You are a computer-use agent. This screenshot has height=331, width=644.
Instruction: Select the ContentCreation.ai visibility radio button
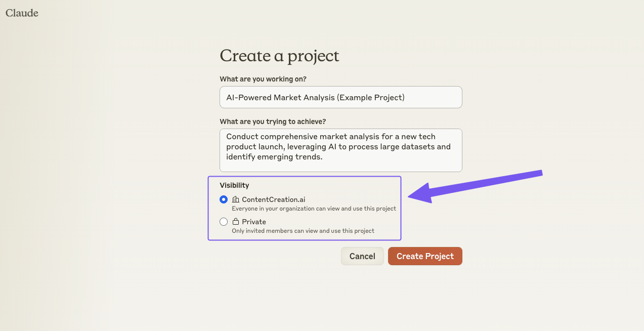(224, 199)
